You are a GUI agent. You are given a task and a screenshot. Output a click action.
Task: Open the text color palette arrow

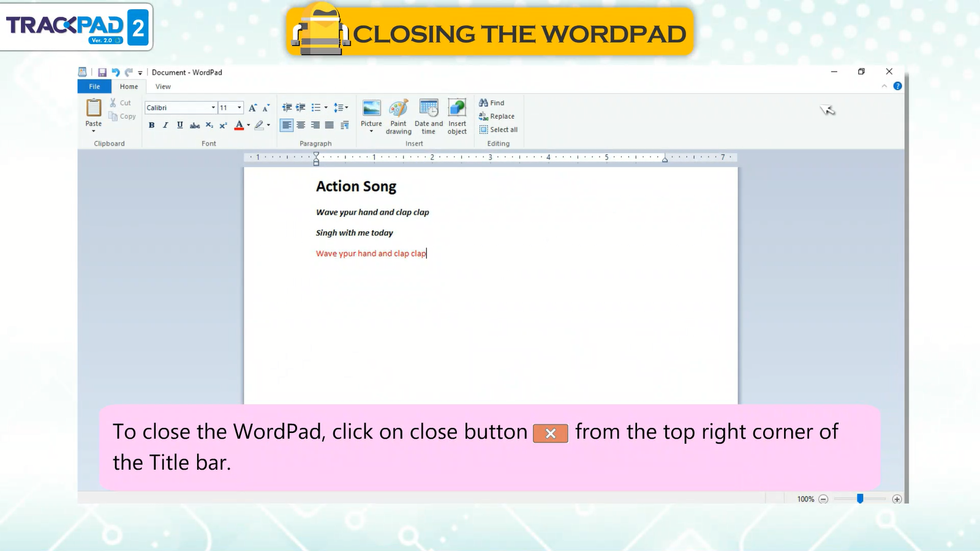[x=248, y=125]
